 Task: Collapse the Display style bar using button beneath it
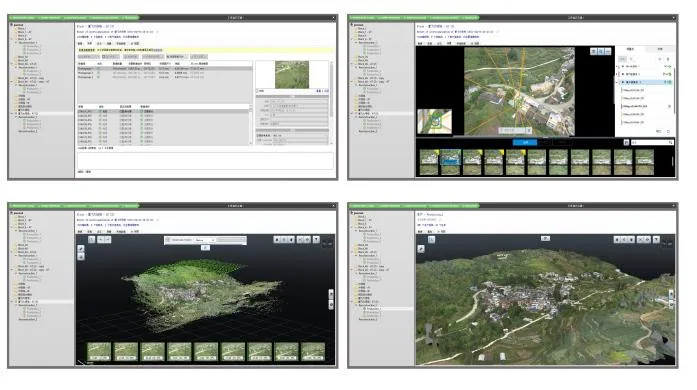coord(205,248)
